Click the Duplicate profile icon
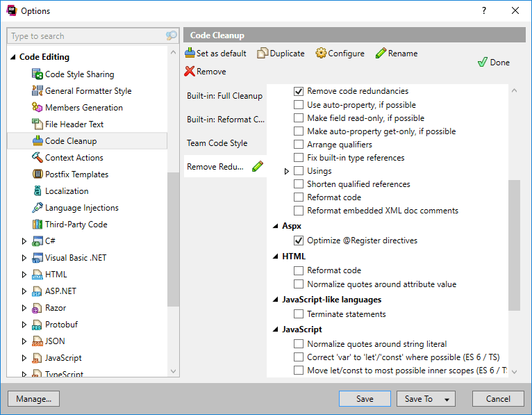Image resolution: width=532 pixels, height=415 pixels. tap(263, 54)
